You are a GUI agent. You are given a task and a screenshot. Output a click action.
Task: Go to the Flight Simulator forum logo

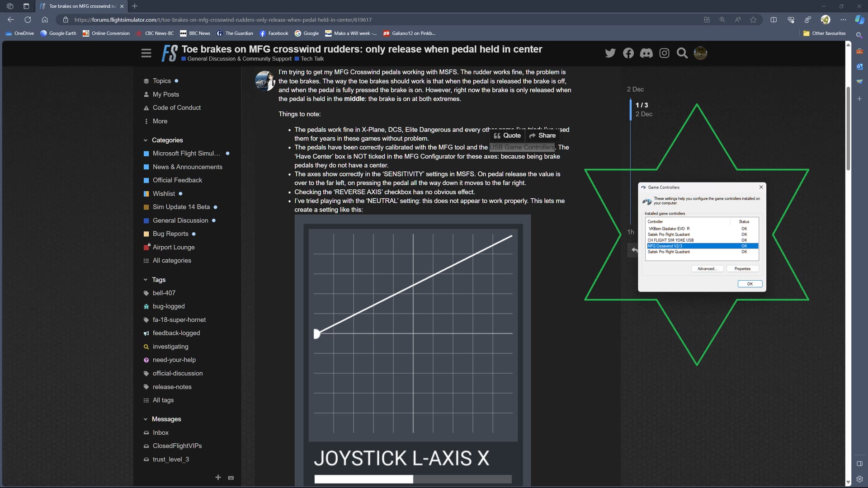point(170,53)
